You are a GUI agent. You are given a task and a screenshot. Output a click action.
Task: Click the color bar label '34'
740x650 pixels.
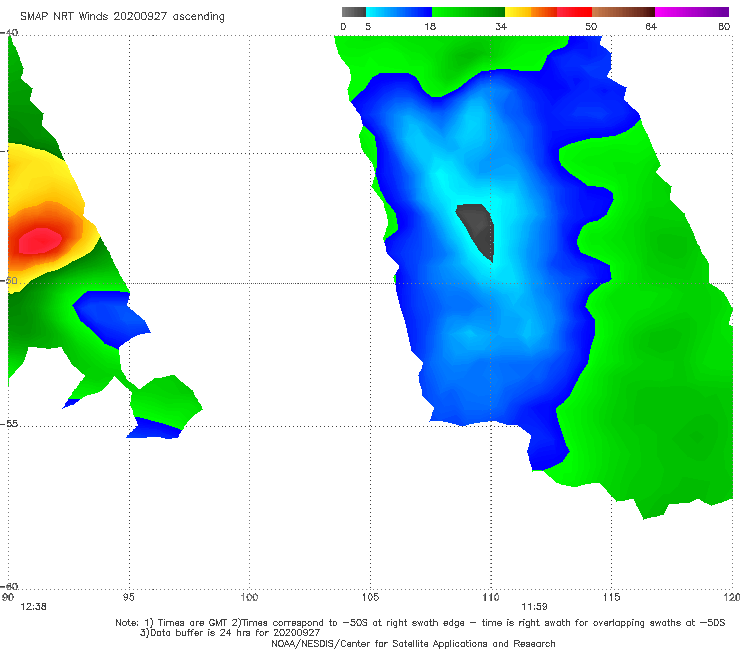(501, 27)
